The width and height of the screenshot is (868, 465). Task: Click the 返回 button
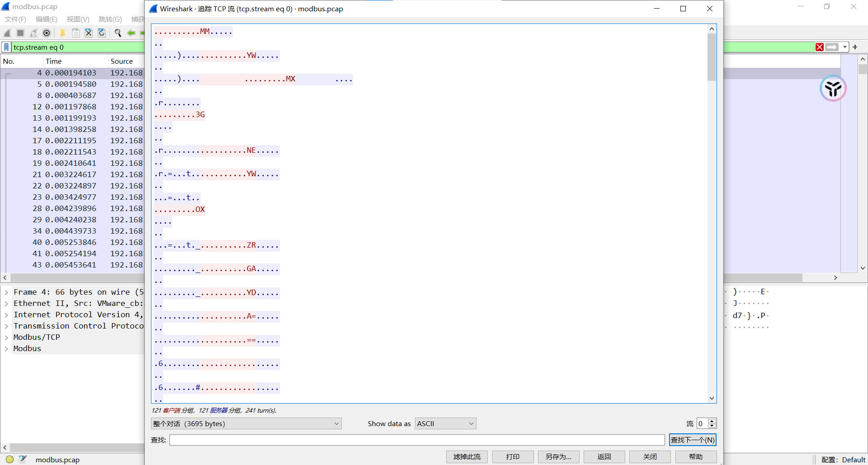pos(604,457)
